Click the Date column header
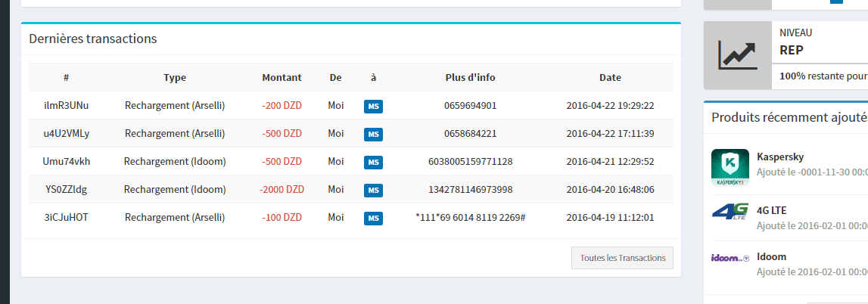The width and height of the screenshot is (868, 304). click(x=610, y=77)
